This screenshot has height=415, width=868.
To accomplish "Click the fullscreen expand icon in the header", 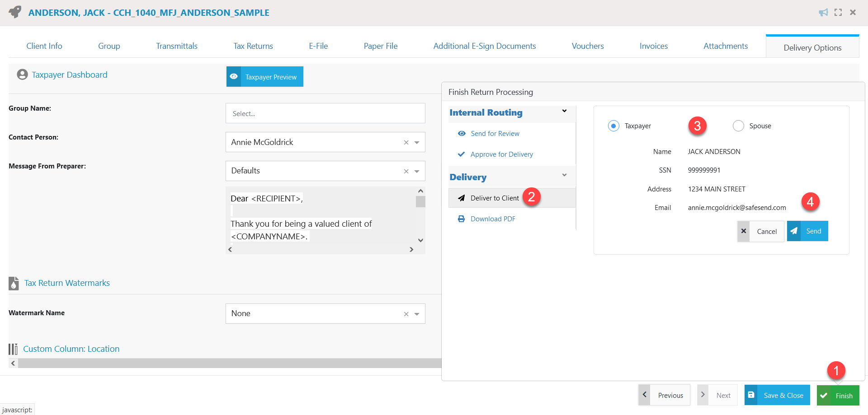I will pyautogui.click(x=838, y=12).
